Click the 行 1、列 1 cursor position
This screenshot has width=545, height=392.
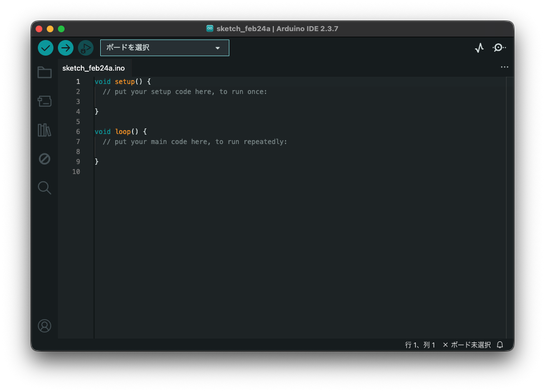(420, 345)
